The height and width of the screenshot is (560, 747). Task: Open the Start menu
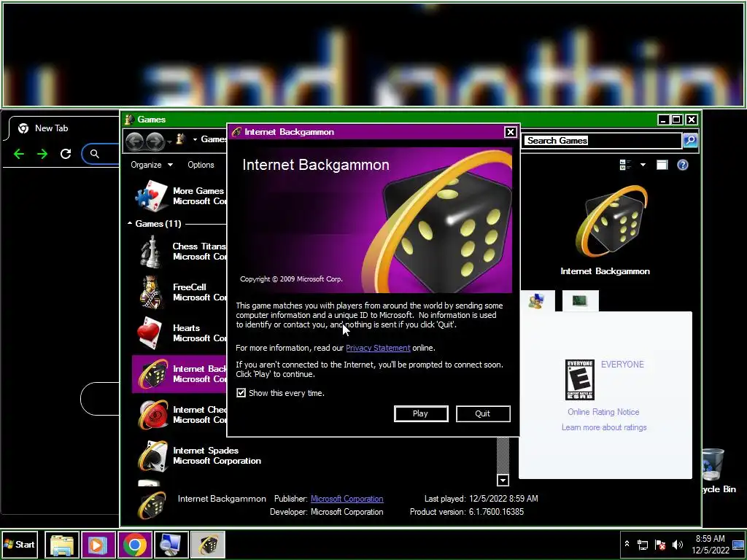tap(20, 544)
